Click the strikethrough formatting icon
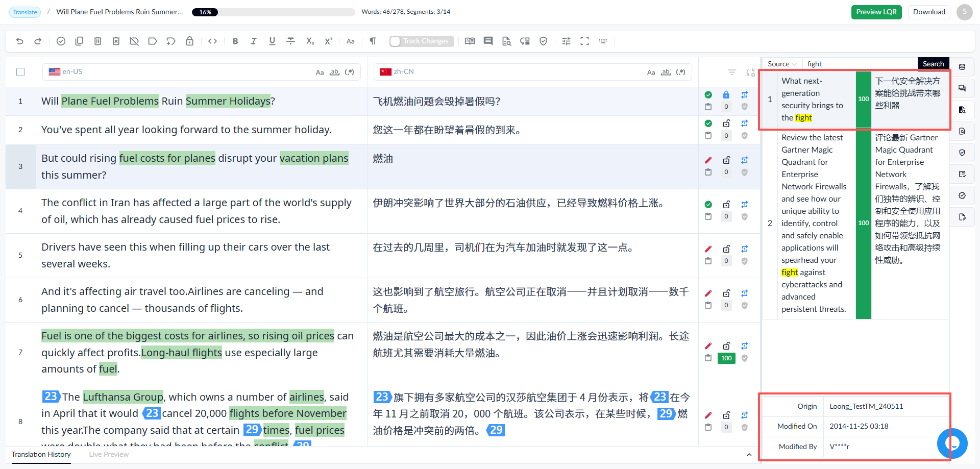Viewport: 980px width, 469px height. (290, 41)
